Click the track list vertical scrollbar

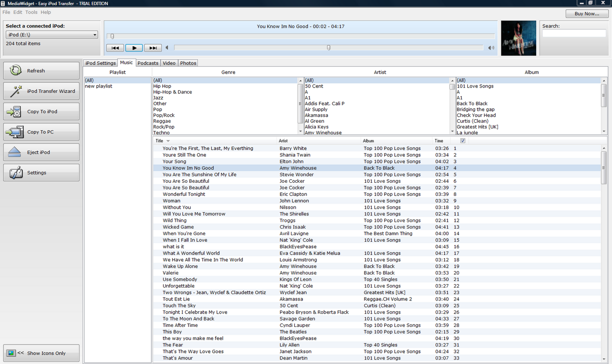click(604, 253)
